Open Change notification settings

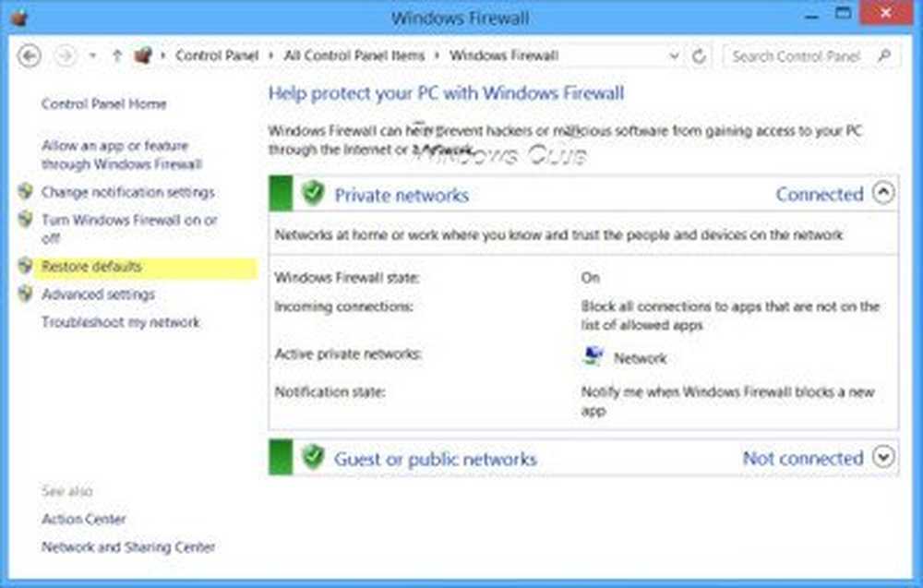point(127,192)
